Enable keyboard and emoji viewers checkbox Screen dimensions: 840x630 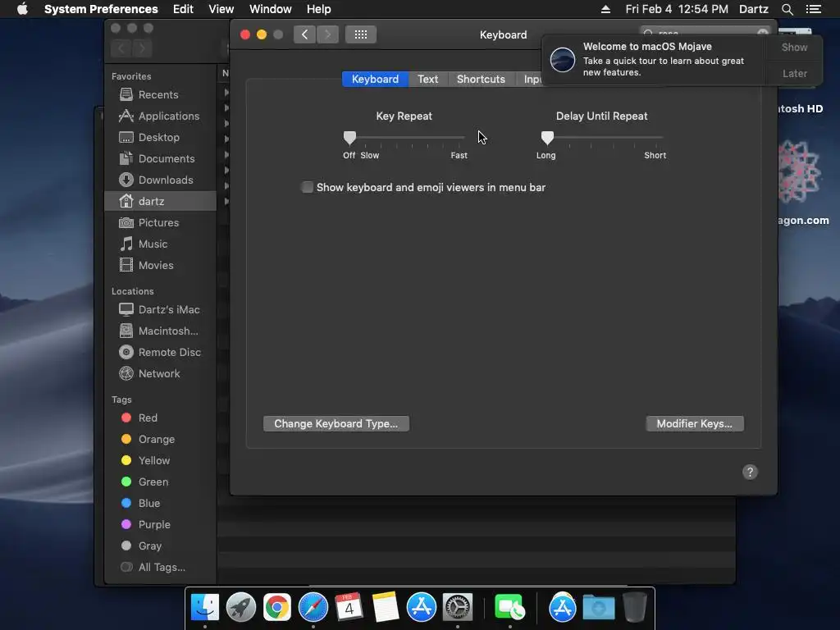[307, 188]
